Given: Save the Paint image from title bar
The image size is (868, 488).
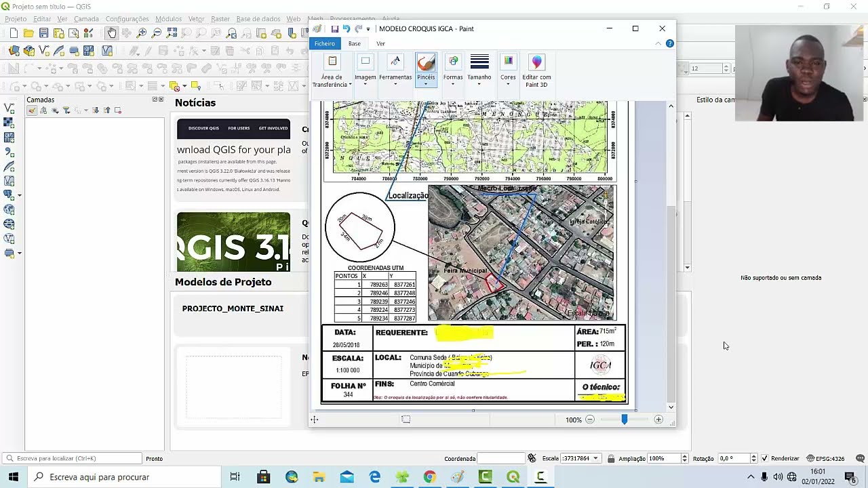Looking at the screenshot, I should (x=334, y=28).
